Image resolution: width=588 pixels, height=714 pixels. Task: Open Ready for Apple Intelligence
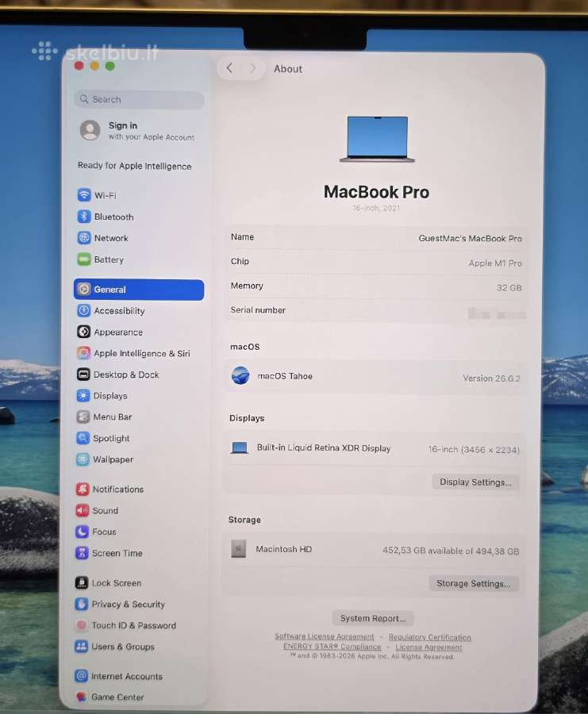tap(134, 166)
